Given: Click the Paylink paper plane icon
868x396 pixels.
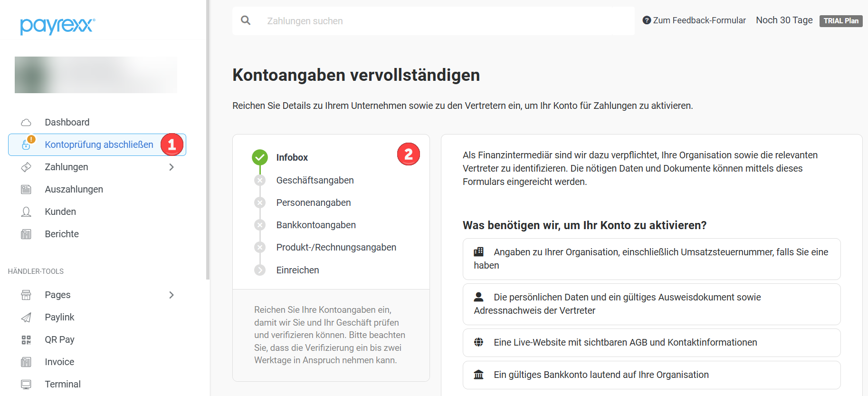Looking at the screenshot, I should 26,318.
